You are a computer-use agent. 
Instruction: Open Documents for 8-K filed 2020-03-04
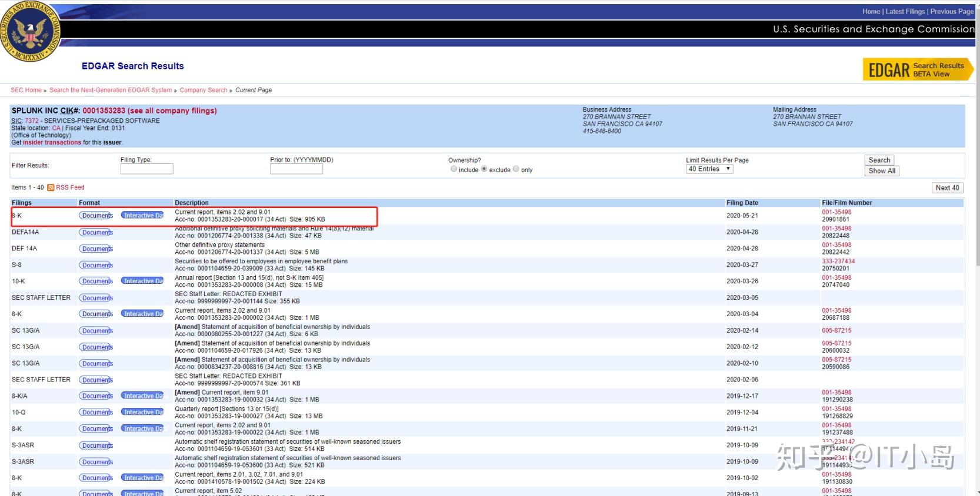pos(96,314)
